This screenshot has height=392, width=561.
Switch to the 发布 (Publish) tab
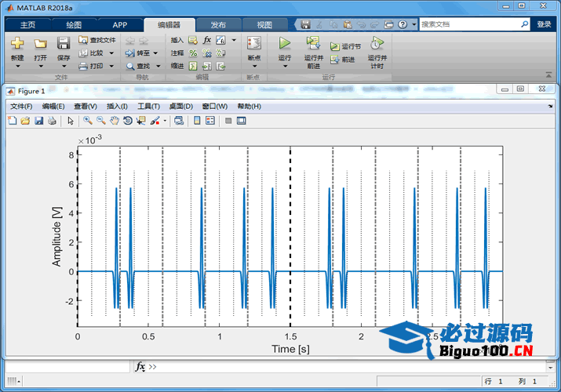point(218,25)
